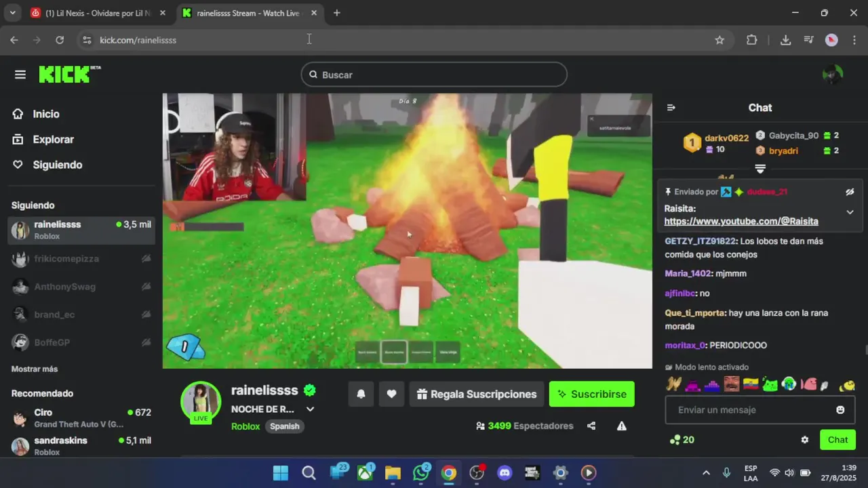Screen dimensions: 868x488
Task: Click Mostrar más under followed channels
Action: pyautogui.click(x=35, y=369)
